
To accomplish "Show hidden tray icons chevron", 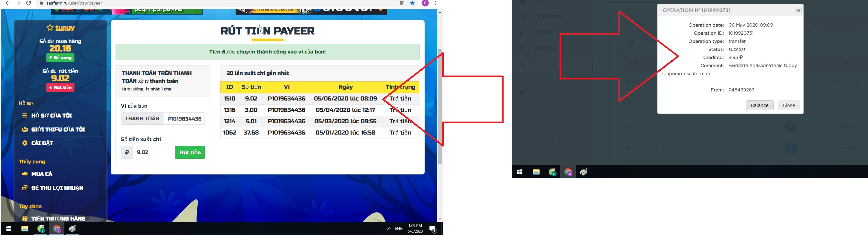I will pyautogui.click(x=389, y=229).
